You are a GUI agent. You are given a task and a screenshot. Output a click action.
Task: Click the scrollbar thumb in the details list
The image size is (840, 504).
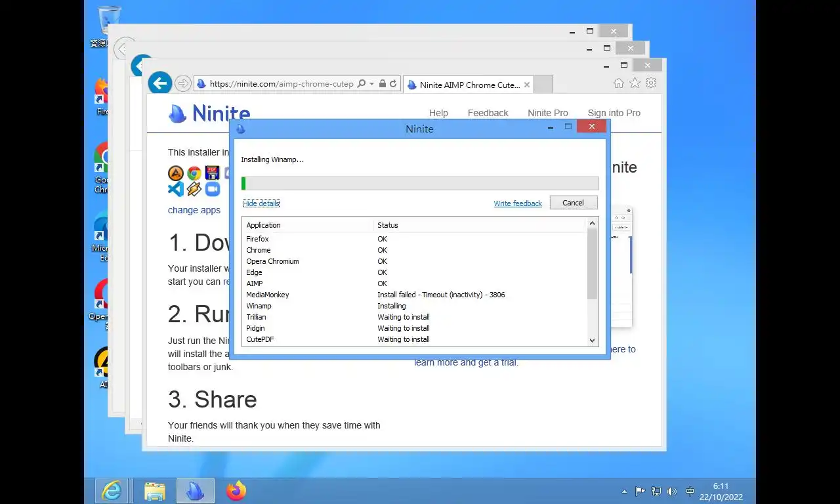[593, 264]
